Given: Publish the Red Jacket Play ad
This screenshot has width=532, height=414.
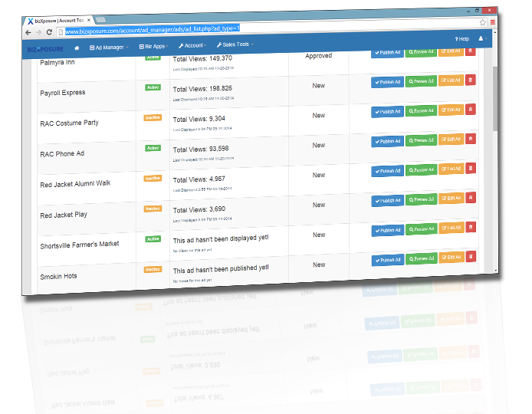Looking at the screenshot, I should (x=388, y=201).
